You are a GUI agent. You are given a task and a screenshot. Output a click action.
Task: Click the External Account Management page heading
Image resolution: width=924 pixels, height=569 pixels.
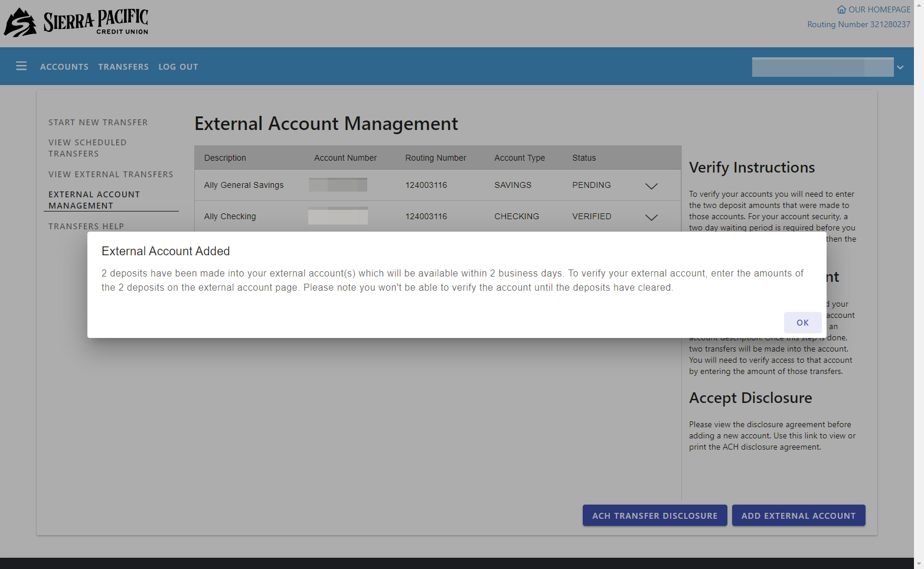(326, 123)
